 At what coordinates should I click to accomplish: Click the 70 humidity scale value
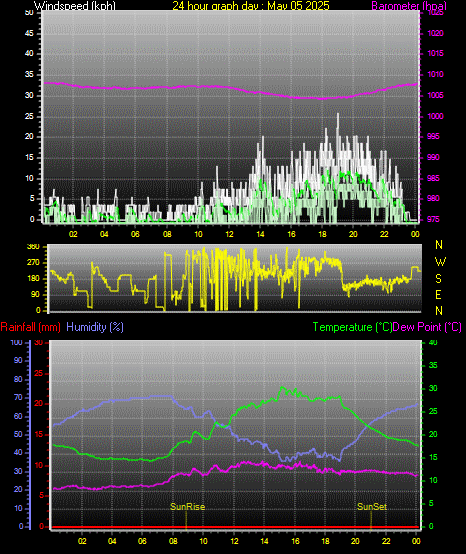coord(18,397)
